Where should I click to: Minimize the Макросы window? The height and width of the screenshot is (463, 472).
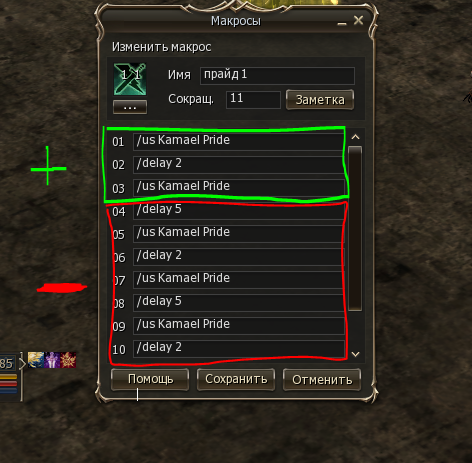click(342, 22)
